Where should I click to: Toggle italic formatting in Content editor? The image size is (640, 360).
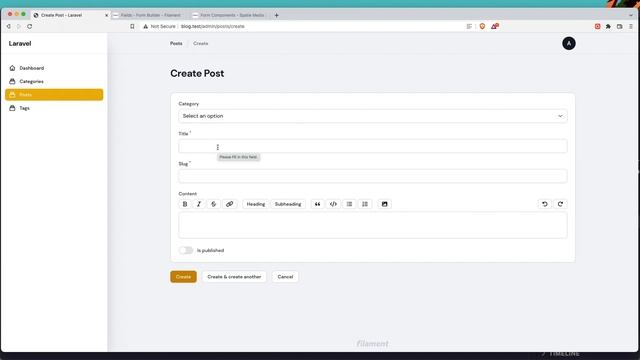tap(199, 204)
